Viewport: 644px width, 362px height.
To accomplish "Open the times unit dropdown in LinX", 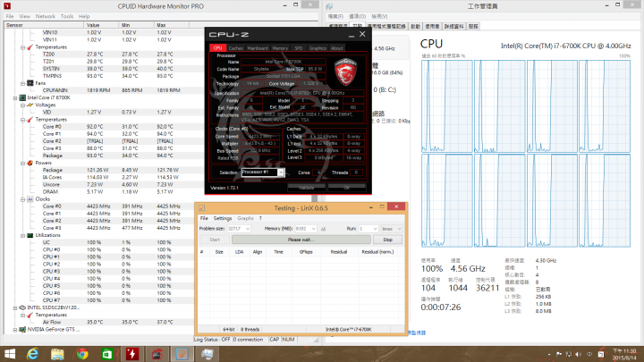I will 399,229.
